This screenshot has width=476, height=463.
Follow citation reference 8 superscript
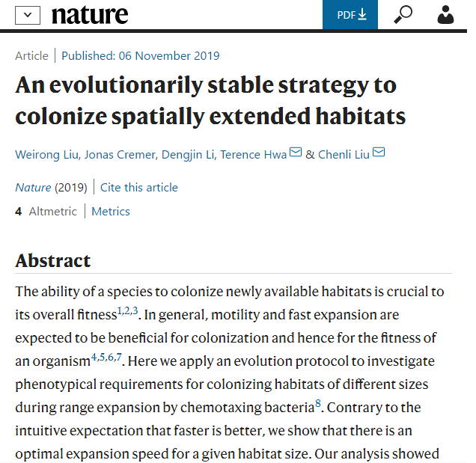point(318,404)
